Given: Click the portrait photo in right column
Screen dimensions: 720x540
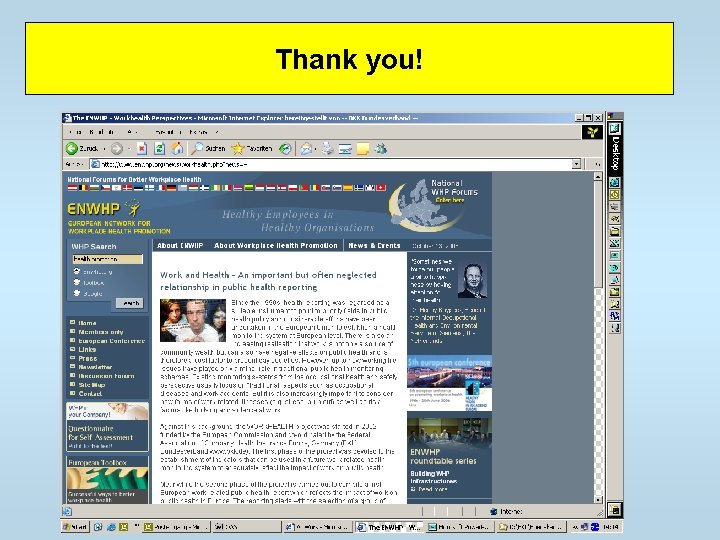Looking at the screenshot, I should coord(472,281).
